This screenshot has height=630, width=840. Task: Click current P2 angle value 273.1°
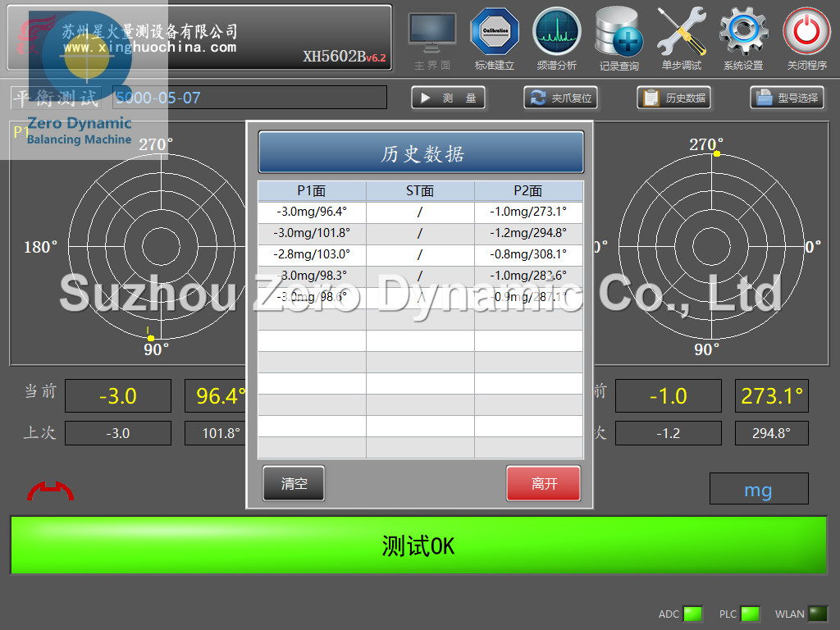coord(771,396)
